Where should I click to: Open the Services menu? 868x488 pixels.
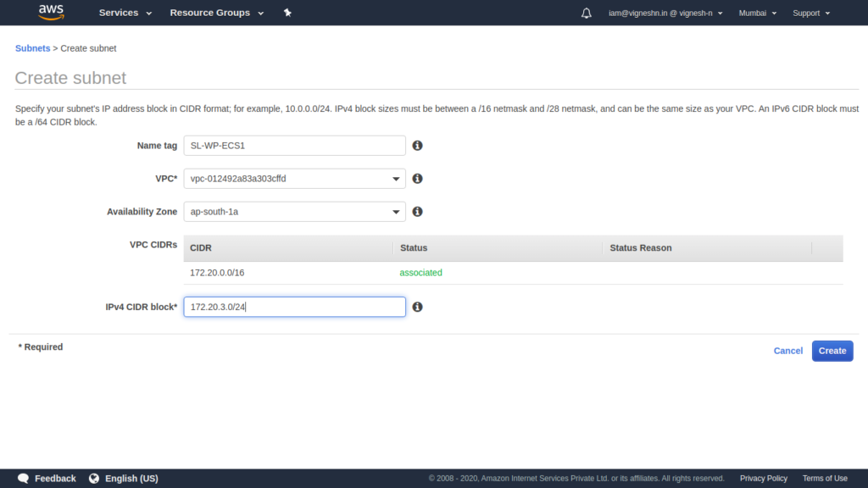coord(125,13)
